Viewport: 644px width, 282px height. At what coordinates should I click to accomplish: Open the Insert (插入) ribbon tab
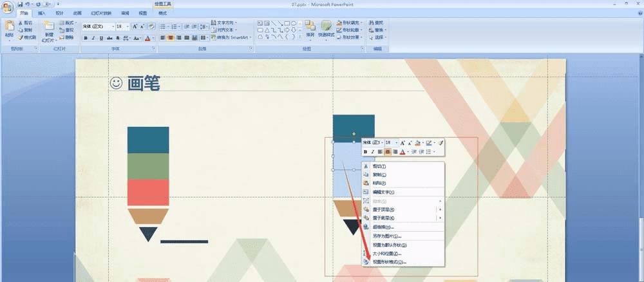coord(42,13)
